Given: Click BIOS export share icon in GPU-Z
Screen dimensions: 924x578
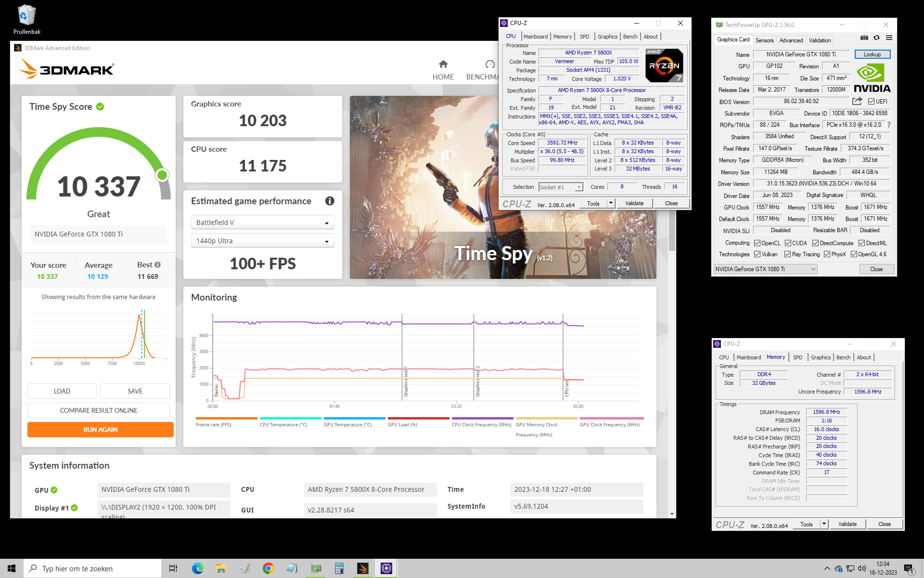Looking at the screenshot, I should click(857, 101).
